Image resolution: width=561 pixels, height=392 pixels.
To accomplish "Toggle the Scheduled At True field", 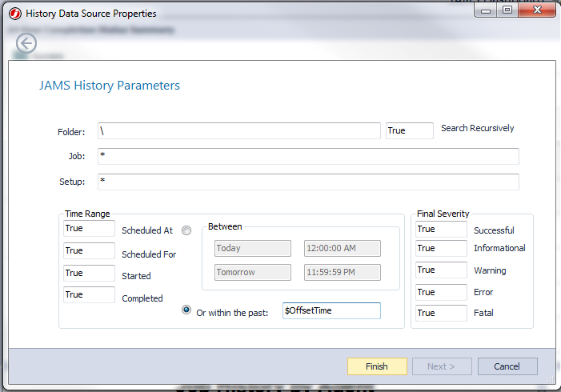I will 89,228.
